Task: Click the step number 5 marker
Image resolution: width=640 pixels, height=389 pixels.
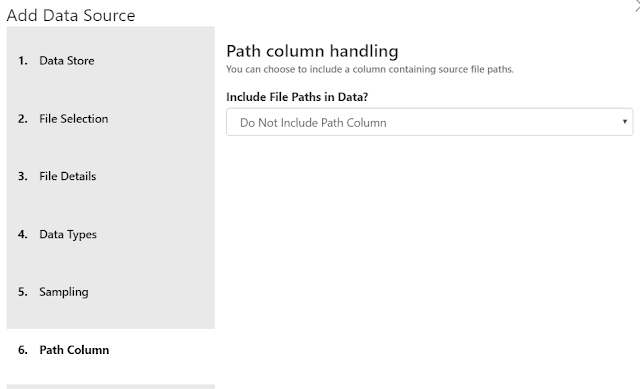Action: [23, 292]
